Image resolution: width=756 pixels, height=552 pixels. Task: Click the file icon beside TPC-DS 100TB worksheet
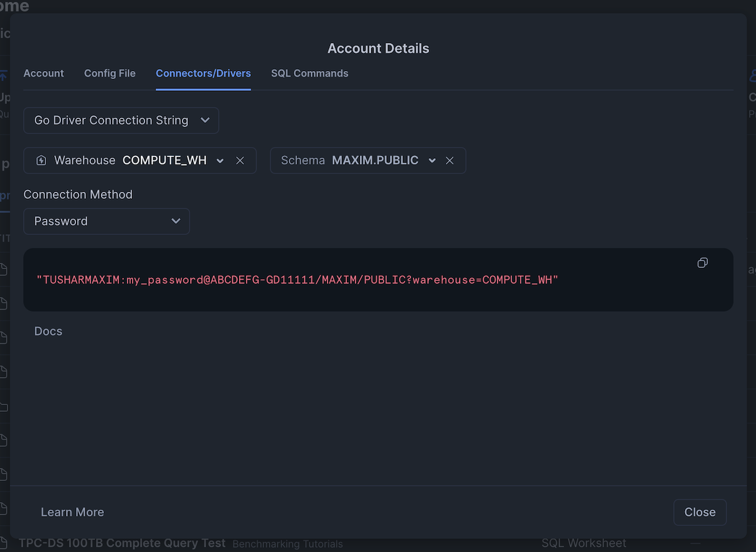(x=3, y=543)
